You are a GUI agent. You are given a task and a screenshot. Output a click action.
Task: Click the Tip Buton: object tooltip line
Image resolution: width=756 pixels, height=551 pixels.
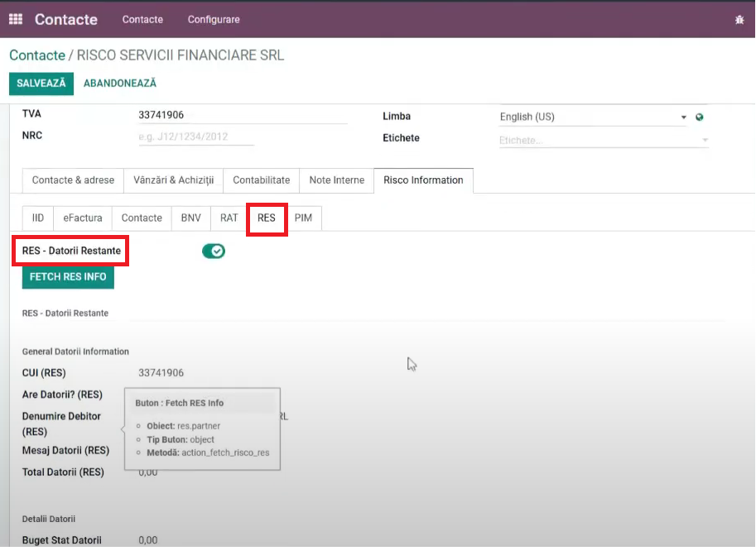click(181, 440)
